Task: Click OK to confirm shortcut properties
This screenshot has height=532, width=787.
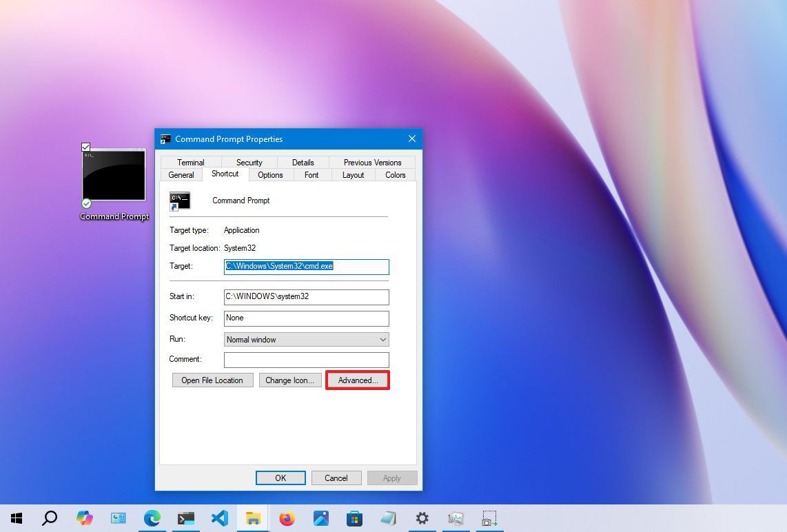Action: 280,478
